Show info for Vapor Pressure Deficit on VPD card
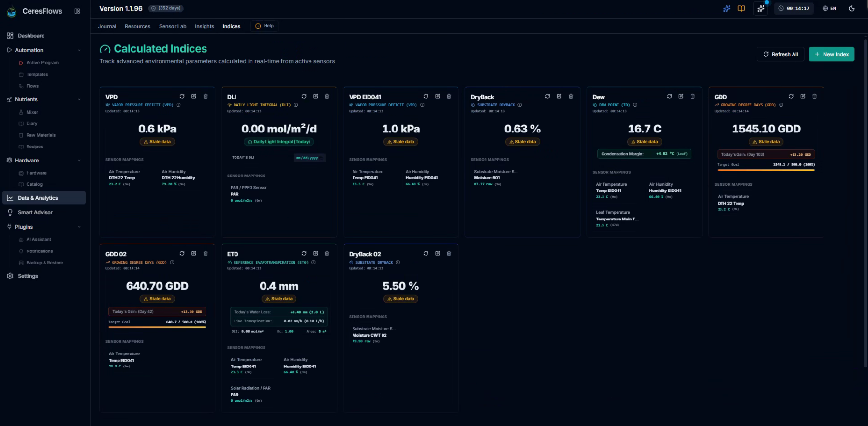The image size is (868, 426). 178,105
